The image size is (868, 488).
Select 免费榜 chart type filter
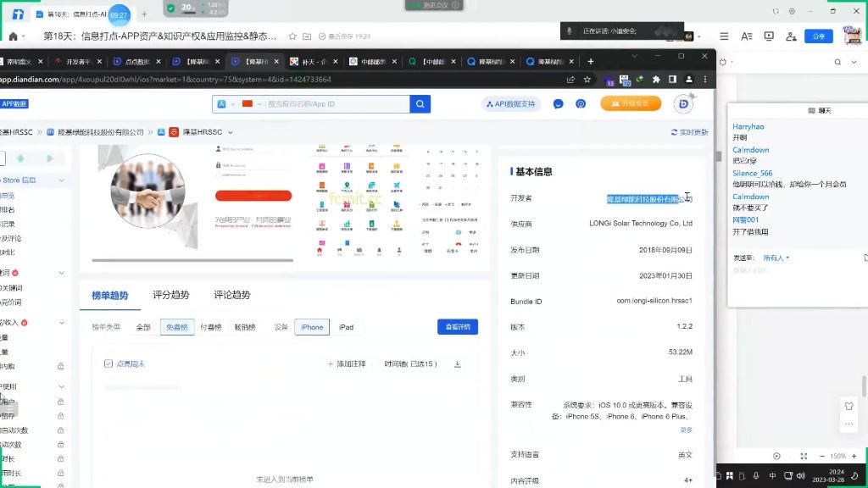tap(177, 327)
